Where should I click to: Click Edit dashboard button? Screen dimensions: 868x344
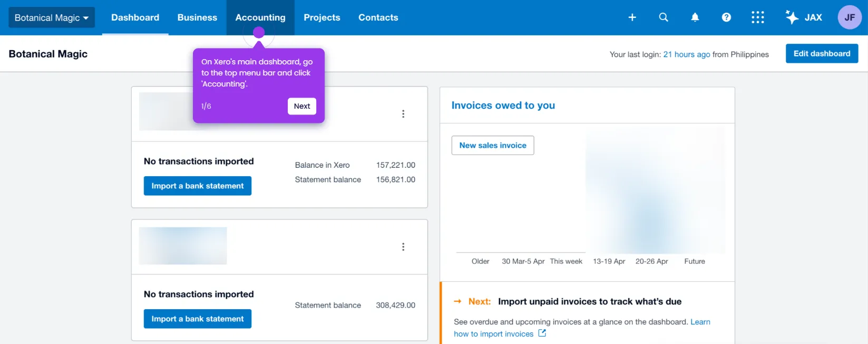(822, 53)
